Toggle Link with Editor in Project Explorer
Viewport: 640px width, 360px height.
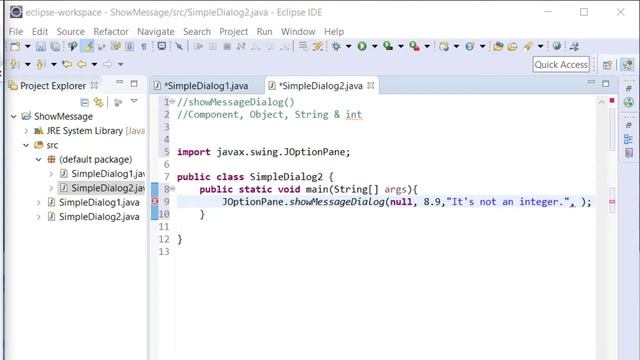[x=98, y=102]
